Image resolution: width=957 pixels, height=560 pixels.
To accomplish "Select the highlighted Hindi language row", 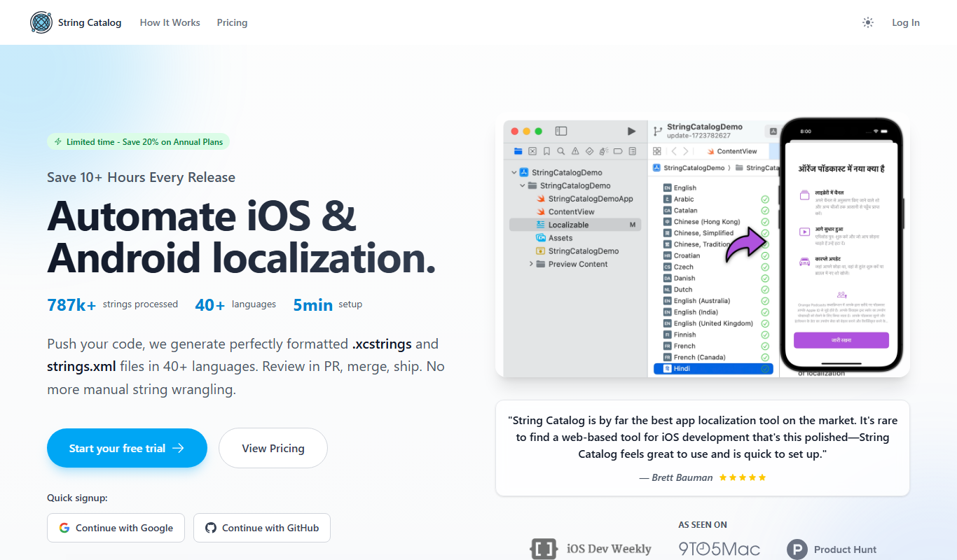I will [713, 368].
